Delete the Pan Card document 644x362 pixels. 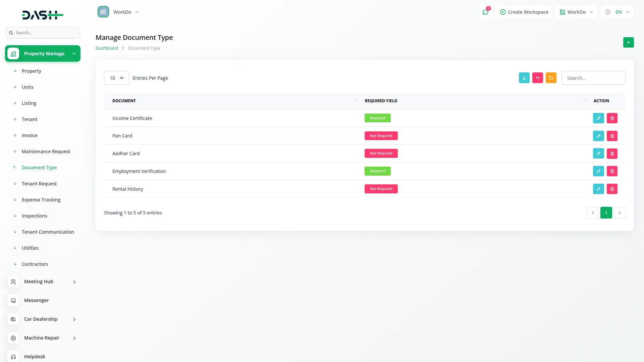612,136
